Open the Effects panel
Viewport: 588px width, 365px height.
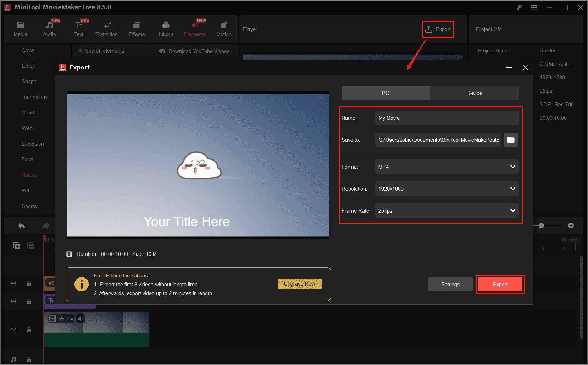point(137,28)
